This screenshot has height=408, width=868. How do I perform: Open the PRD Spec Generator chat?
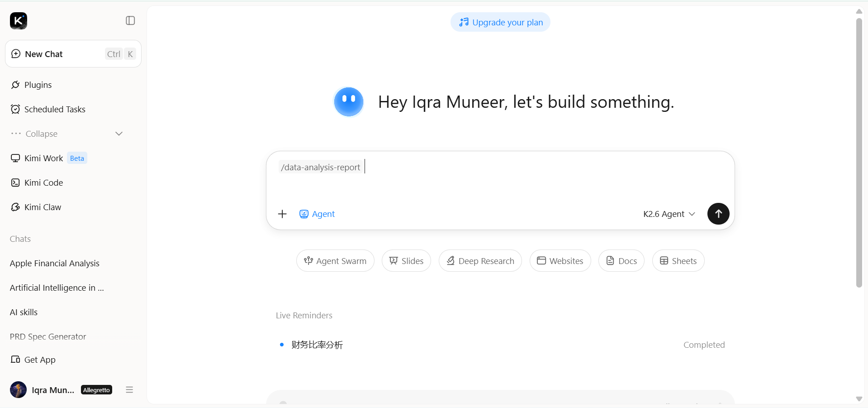pyautogui.click(x=48, y=337)
